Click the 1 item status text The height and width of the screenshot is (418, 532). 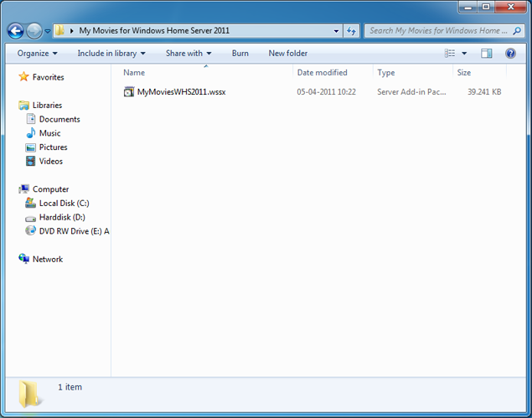pos(70,387)
